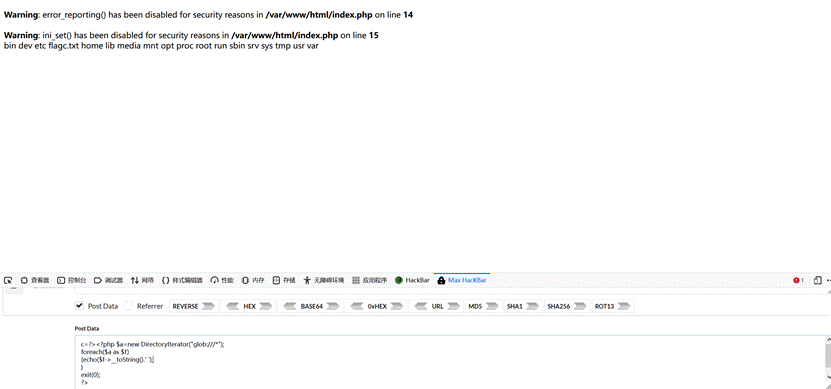
Task: Uncheck the Post Data checkbox
Action: (x=79, y=306)
